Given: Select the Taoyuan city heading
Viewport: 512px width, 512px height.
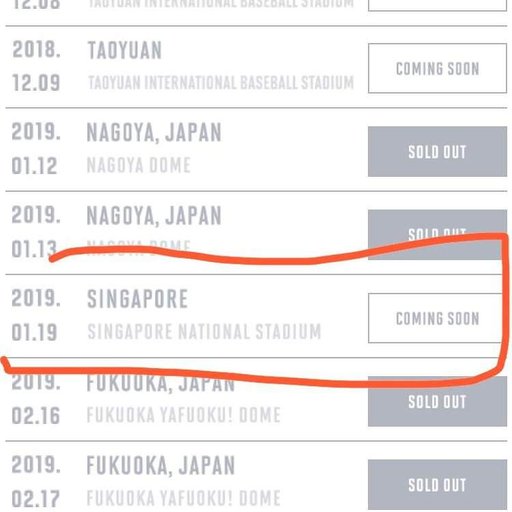Looking at the screenshot, I should coord(125,50).
